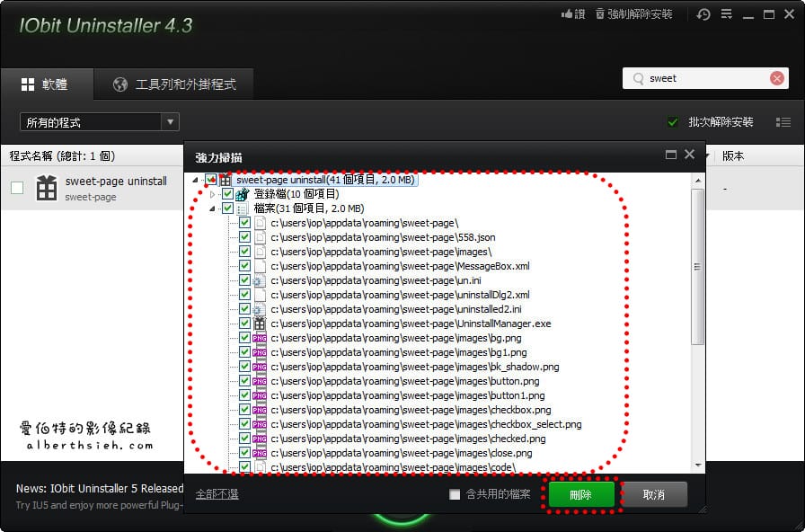The width and height of the screenshot is (805, 532).
Task: Click the package icon in the root row
Action: [x=226, y=180]
